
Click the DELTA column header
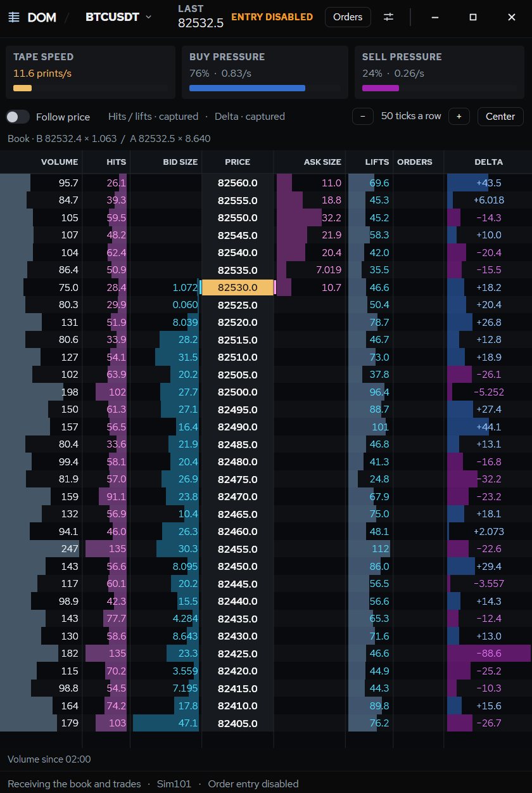489,162
